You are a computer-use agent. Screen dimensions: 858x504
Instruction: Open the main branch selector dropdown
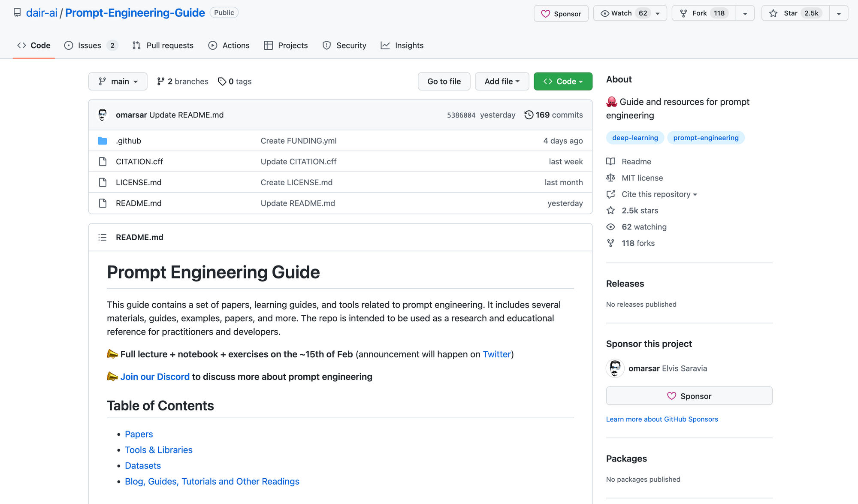[118, 81]
